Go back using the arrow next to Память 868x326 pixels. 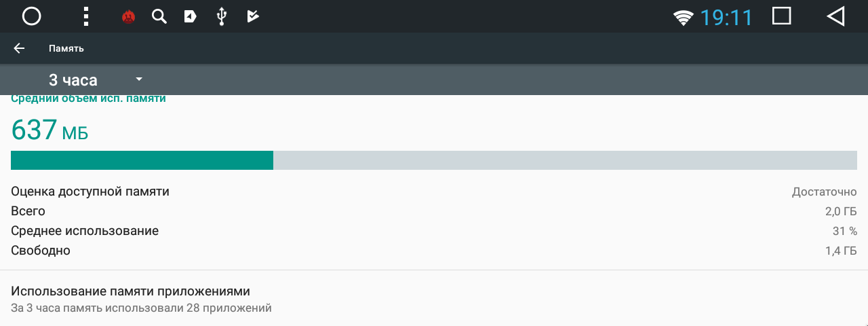19,48
